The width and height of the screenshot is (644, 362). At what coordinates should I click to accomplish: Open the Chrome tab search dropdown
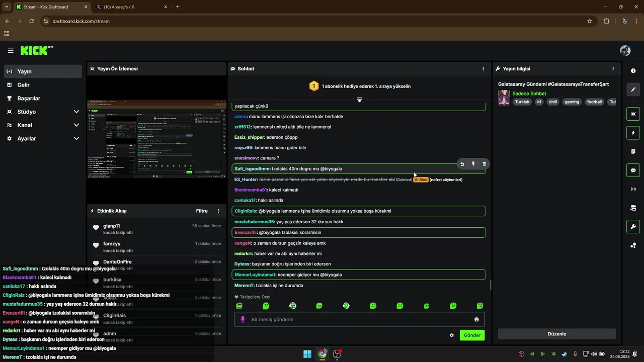pos(7,7)
